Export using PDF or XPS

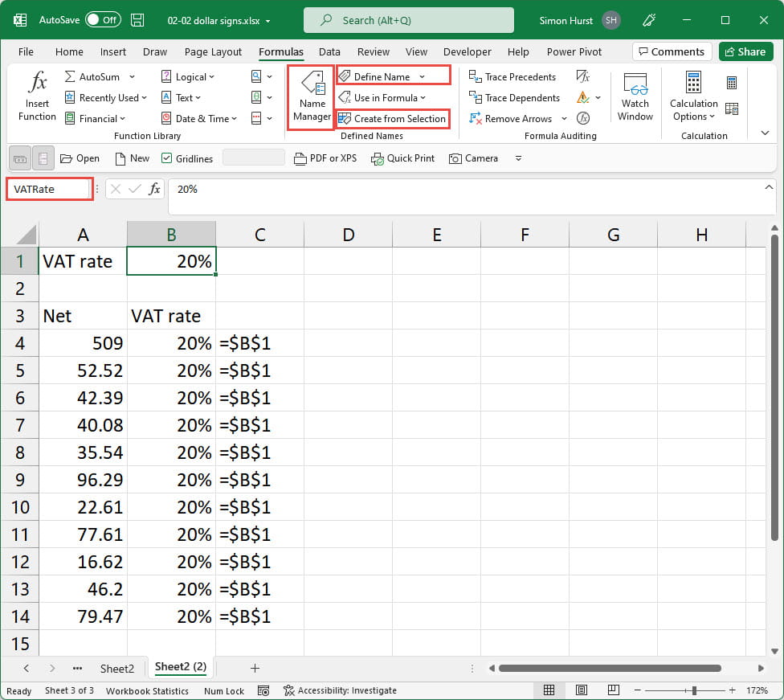click(x=325, y=158)
